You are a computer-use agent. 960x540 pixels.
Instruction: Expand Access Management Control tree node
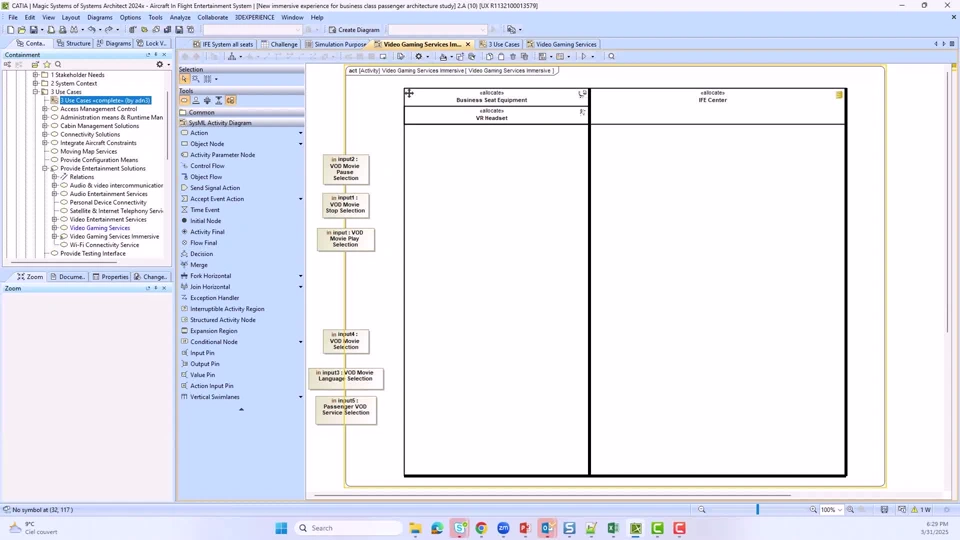[x=45, y=109]
